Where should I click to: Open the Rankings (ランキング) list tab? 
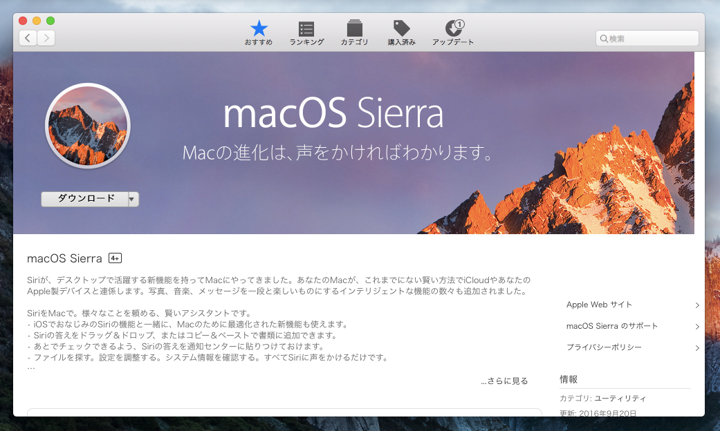(306, 33)
